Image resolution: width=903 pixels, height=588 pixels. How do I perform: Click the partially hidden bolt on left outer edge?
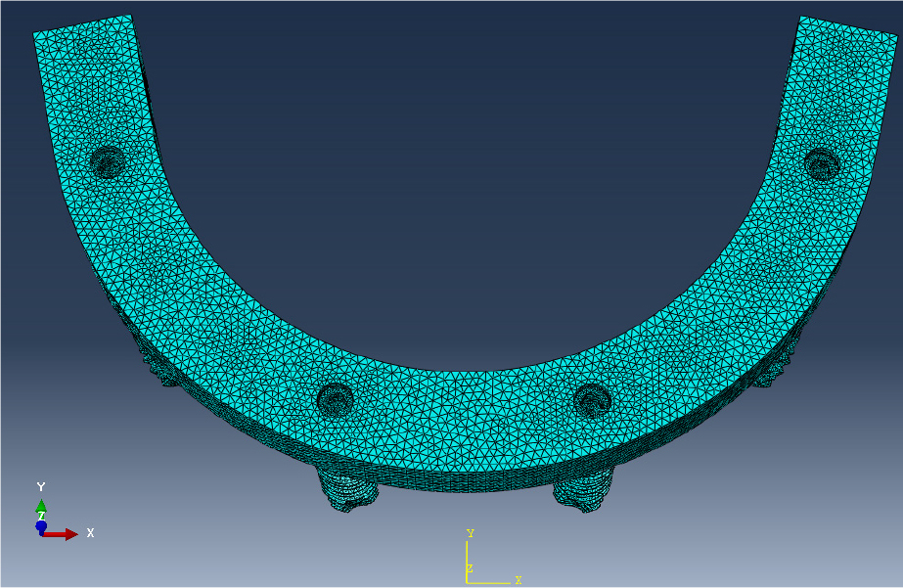(161, 369)
